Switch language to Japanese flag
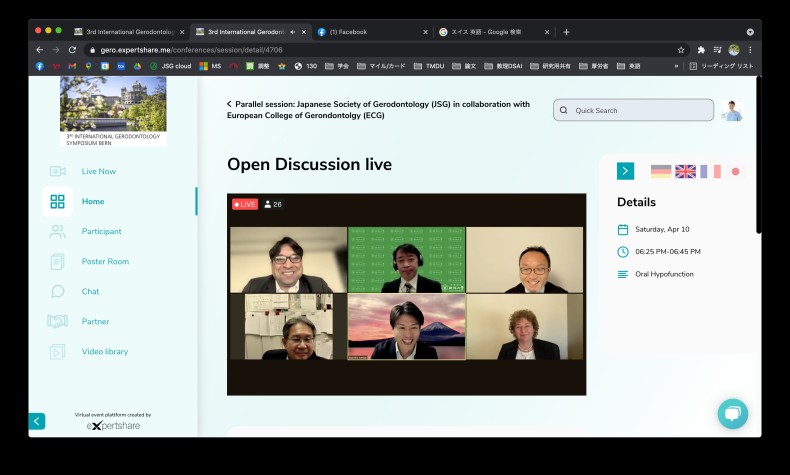790x475 pixels. (x=735, y=171)
